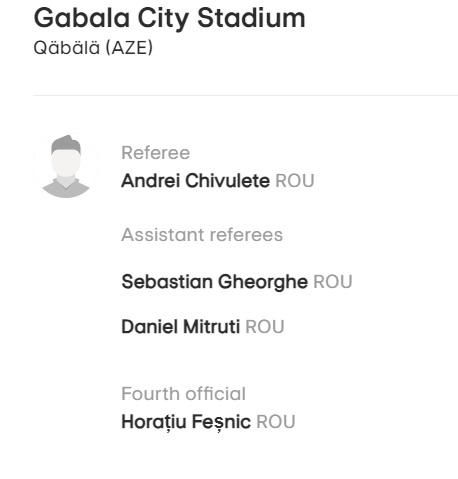Click the Assistant referees label
The image size is (458, 479).
[202, 235]
